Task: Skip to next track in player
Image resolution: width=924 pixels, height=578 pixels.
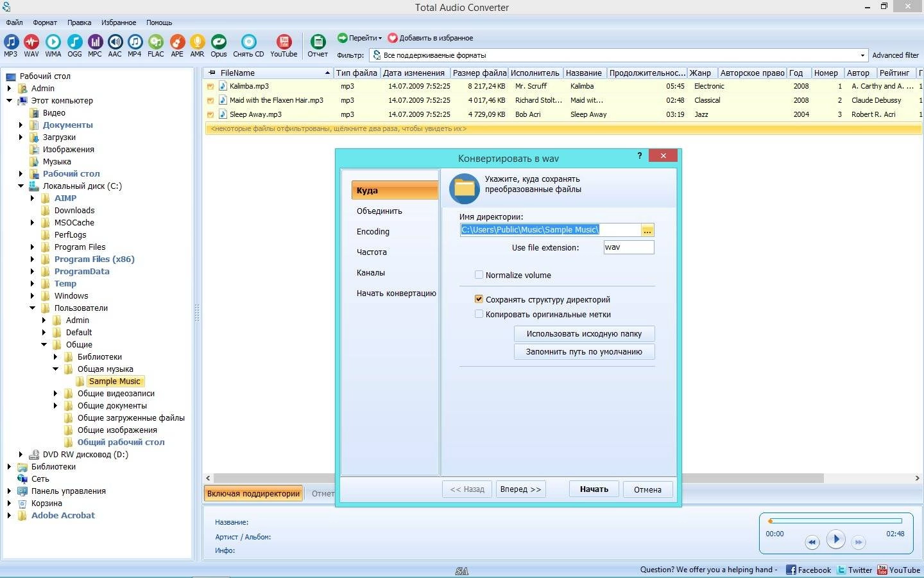Action: click(x=859, y=542)
